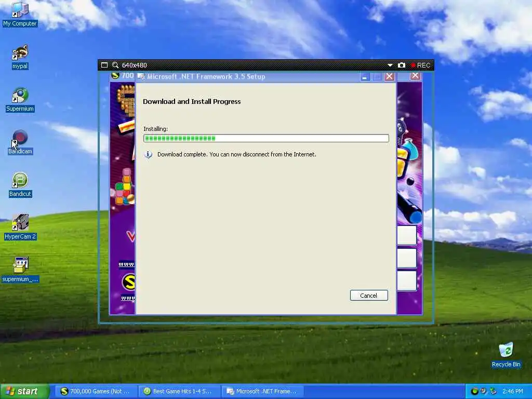Open the Windows Start menu
The height and width of the screenshot is (399, 532).
coord(24,391)
